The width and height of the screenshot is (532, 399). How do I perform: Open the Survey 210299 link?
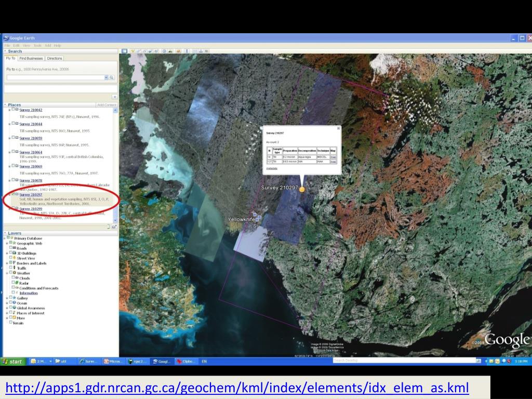click(31, 209)
